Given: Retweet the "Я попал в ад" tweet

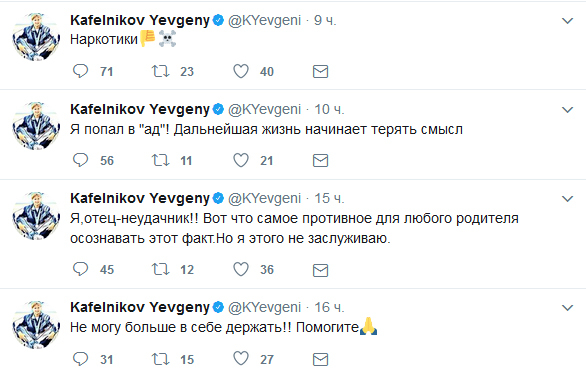Looking at the screenshot, I should pos(161,160).
